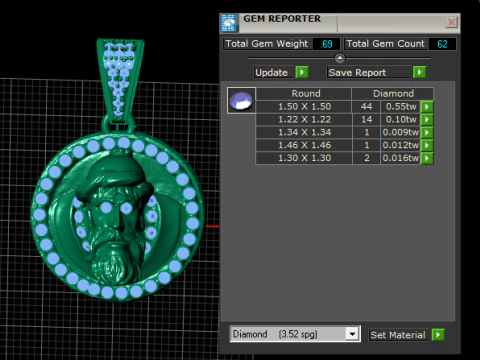Select the 1.50 X 1.50 size cell
This screenshot has height=360, width=480.
tap(304, 107)
